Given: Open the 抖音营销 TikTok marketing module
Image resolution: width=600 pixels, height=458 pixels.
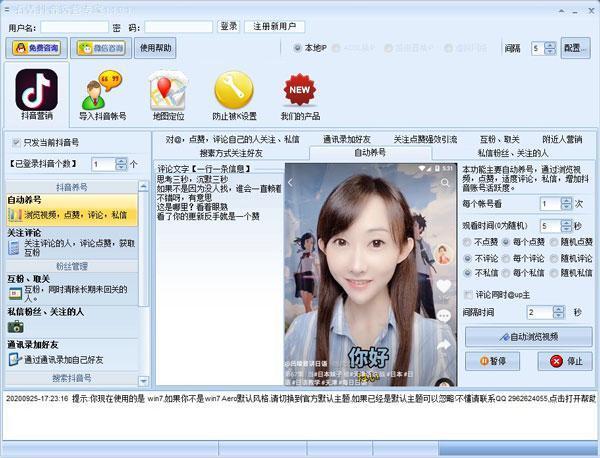Looking at the screenshot, I should coord(36,96).
